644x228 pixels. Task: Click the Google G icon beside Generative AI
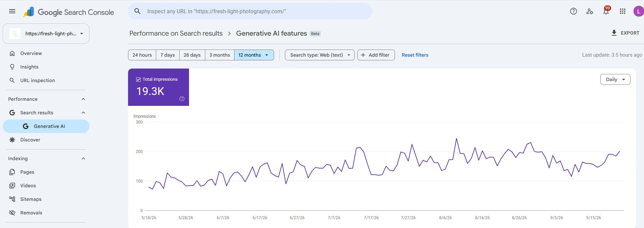click(x=26, y=126)
